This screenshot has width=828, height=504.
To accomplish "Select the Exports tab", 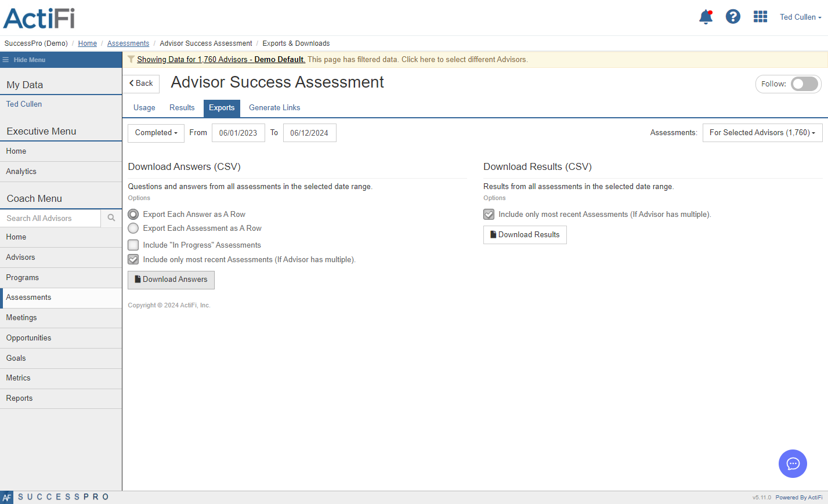I will click(x=222, y=108).
